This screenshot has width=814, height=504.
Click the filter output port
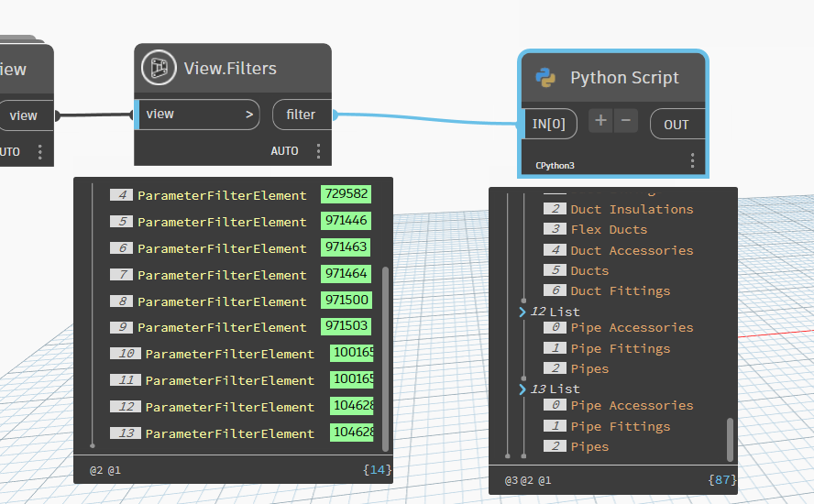[x=302, y=115]
